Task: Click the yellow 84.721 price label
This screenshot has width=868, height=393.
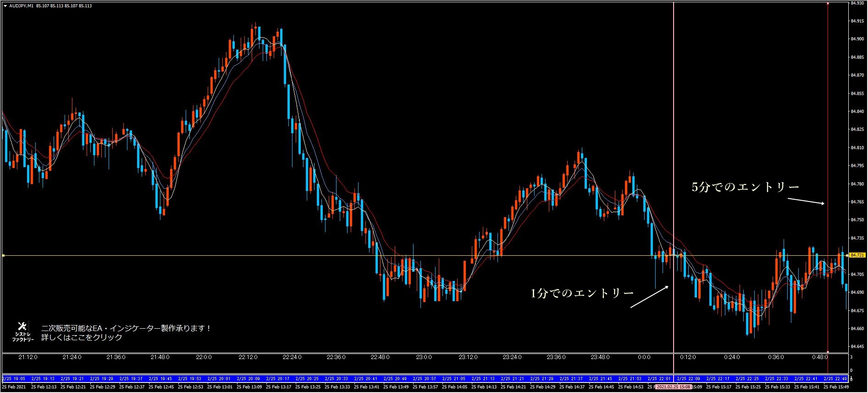Action: 857,255
